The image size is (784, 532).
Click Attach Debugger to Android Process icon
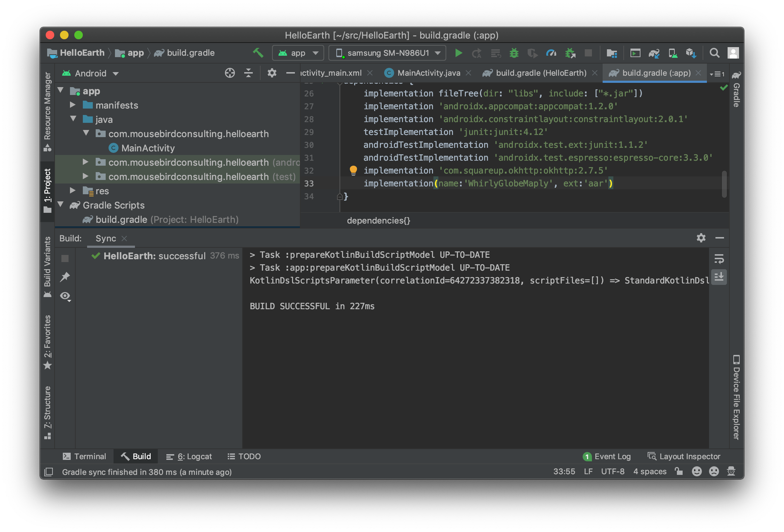tap(570, 53)
